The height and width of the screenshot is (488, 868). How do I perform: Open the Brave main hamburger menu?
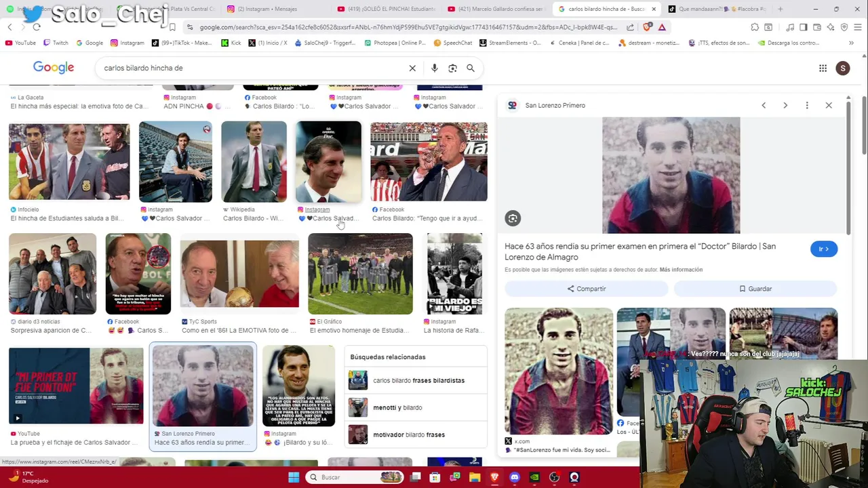[x=858, y=27]
